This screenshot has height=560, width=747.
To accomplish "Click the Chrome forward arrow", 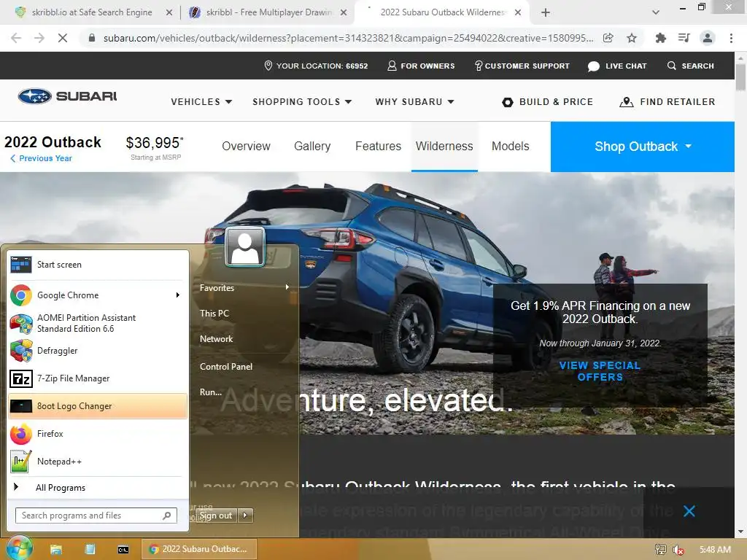I will (x=39, y=38).
